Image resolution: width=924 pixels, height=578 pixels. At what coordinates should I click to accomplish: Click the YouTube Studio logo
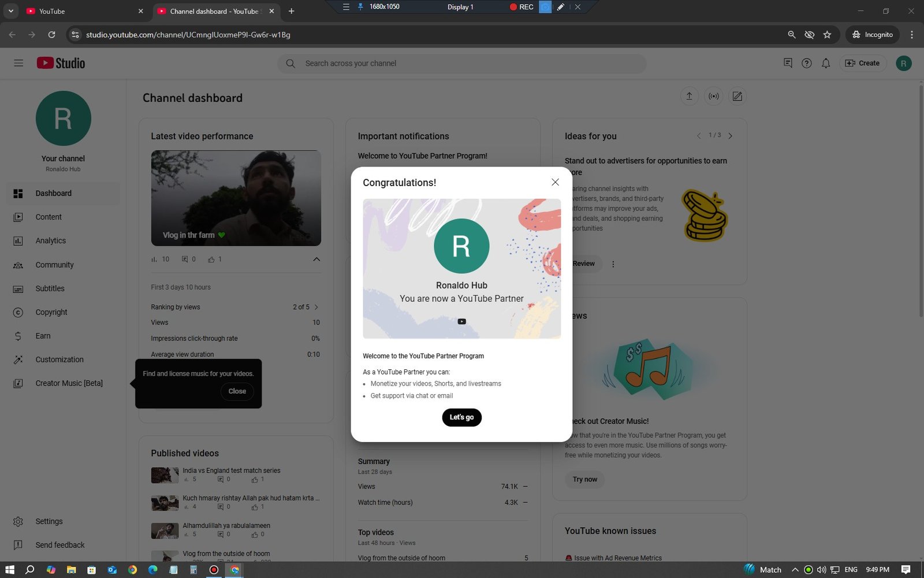(x=61, y=63)
